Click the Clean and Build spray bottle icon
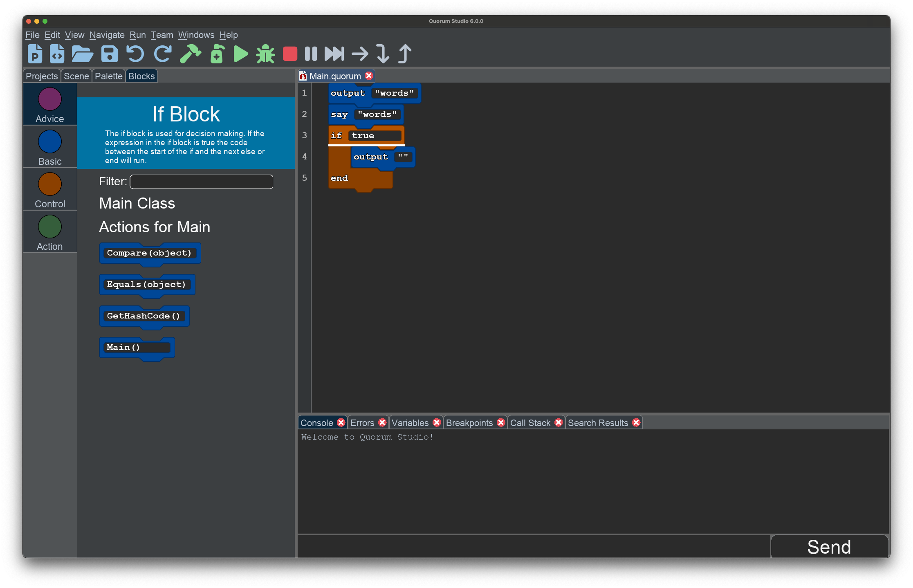The image size is (913, 588). (x=217, y=54)
